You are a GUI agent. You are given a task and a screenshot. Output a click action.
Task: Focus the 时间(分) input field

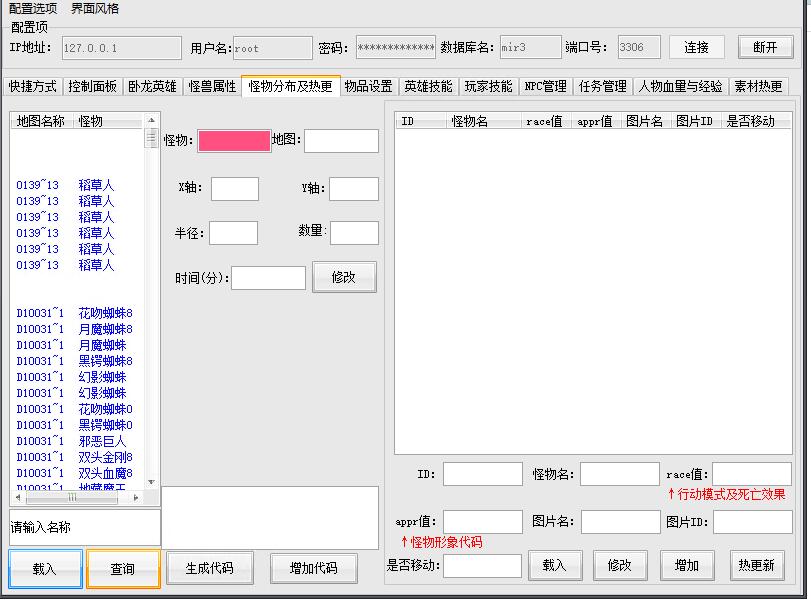(x=268, y=278)
